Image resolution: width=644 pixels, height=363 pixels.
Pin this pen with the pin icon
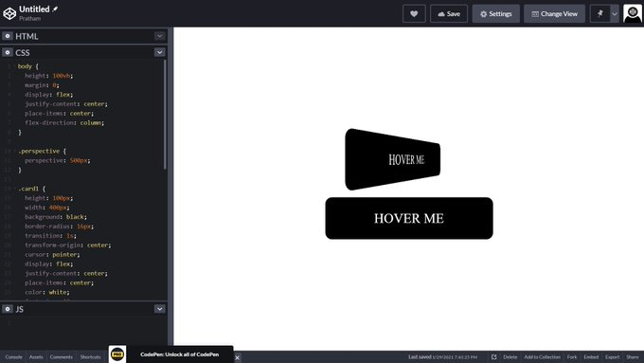point(600,13)
